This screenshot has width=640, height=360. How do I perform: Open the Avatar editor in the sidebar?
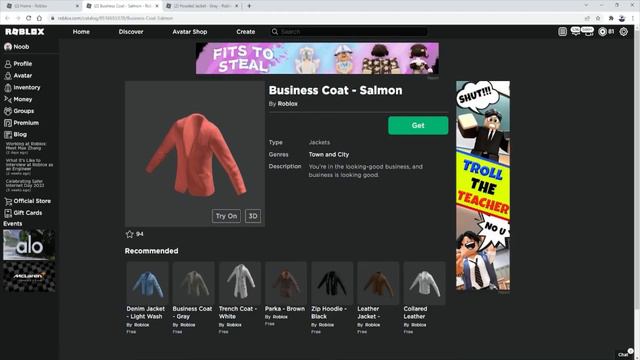[x=18, y=76]
